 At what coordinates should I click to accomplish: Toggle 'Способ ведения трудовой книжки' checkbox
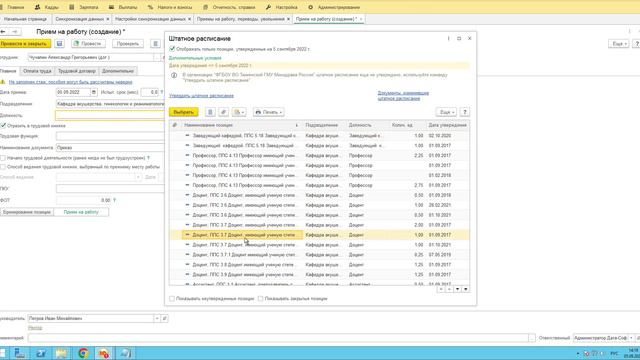[x=3, y=167]
